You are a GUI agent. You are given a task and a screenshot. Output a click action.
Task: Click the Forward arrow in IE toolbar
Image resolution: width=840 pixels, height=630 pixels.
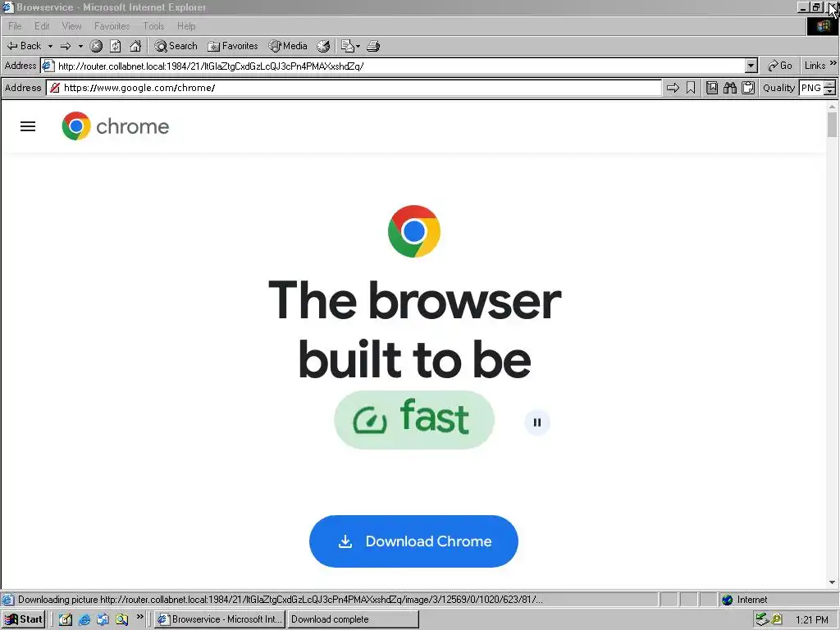[66, 46]
